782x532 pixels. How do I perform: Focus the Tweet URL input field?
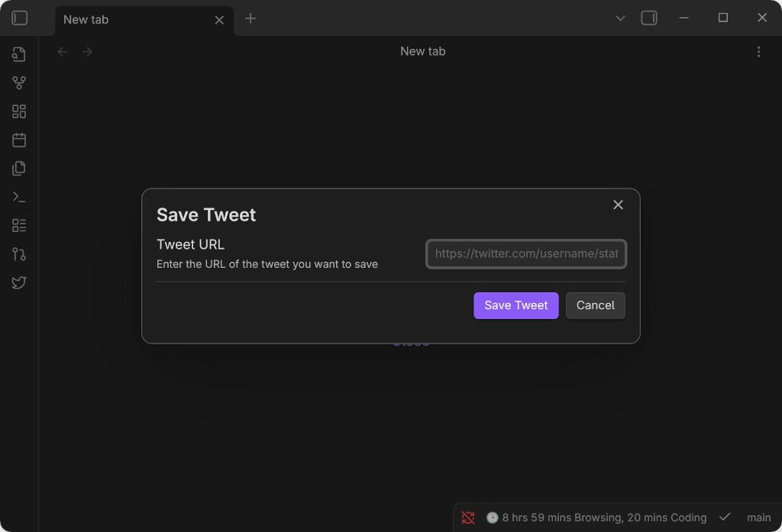click(x=526, y=253)
